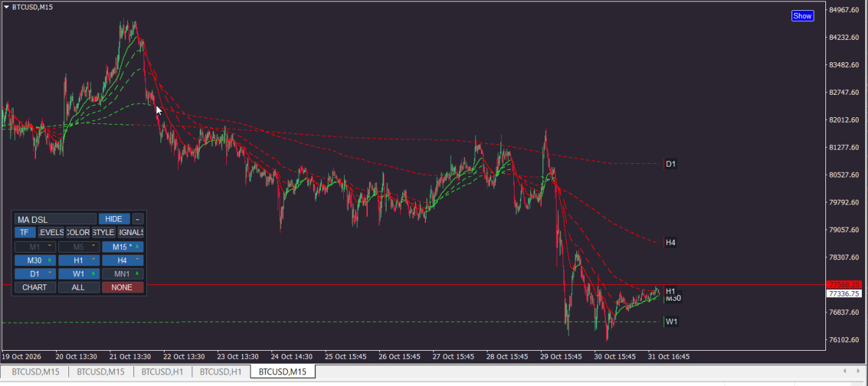Click the 77336.75 current price label
The height and width of the screenshot is (386, 868).
pyautogui.click(x=844, y=294)
